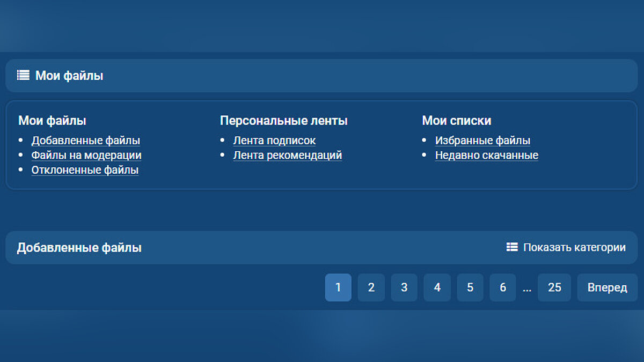Image resolution: width=644 pixels, height=362 pixels.
Task: Open the Лента рекомендаций feed link
Action: coord(287,156)
